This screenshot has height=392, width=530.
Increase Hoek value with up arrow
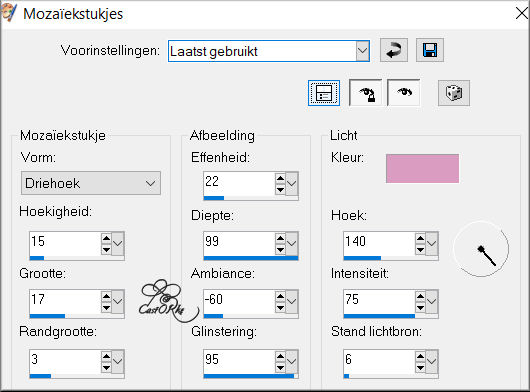click(420, 238)
